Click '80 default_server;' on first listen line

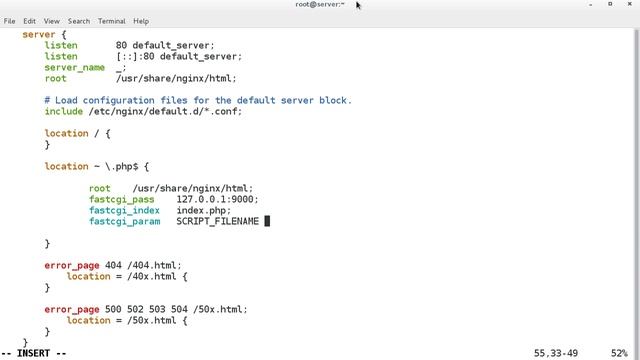[x=165, y=45]
